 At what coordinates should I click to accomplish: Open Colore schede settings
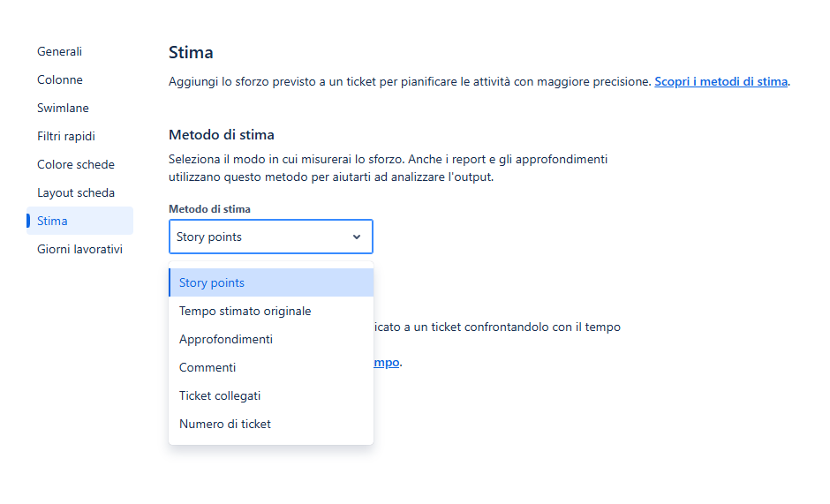(76, 165)
